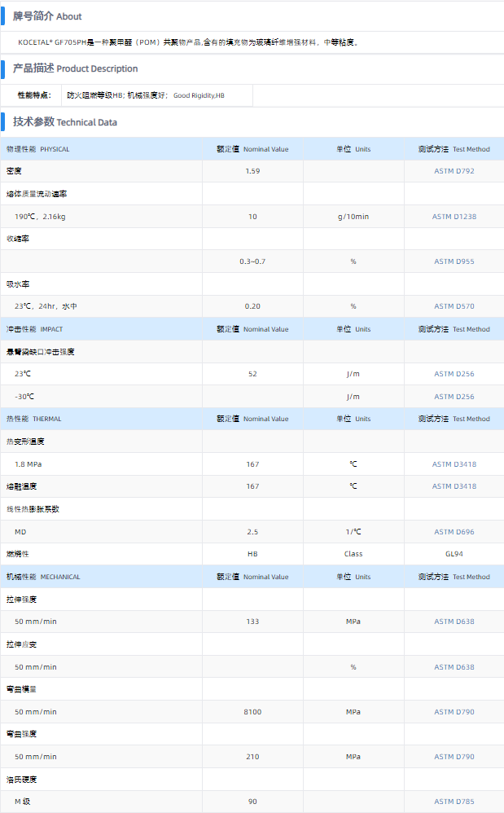Screen dimensions: 504x813
Task: Click ASTM D256 in the -30℃ row
Action: (x=454, y=397)
